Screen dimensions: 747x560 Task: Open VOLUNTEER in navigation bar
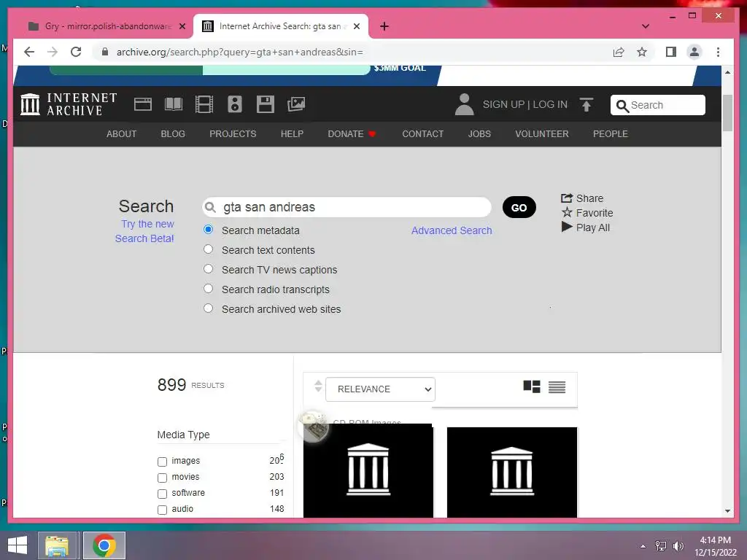point(542,134)
